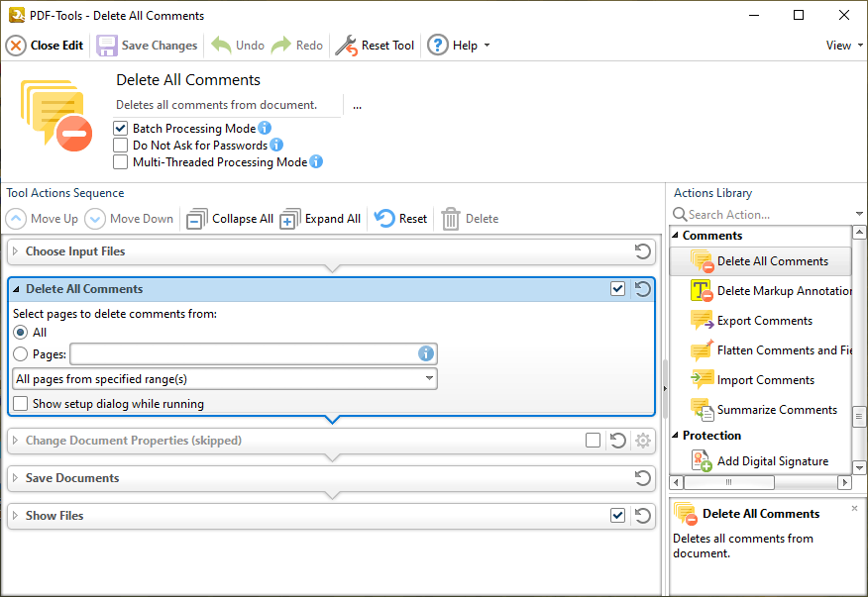The height and width of the screenshot is (597, 868).
Task: Select the Pages radio button
Action: click(x=21, y=353)
